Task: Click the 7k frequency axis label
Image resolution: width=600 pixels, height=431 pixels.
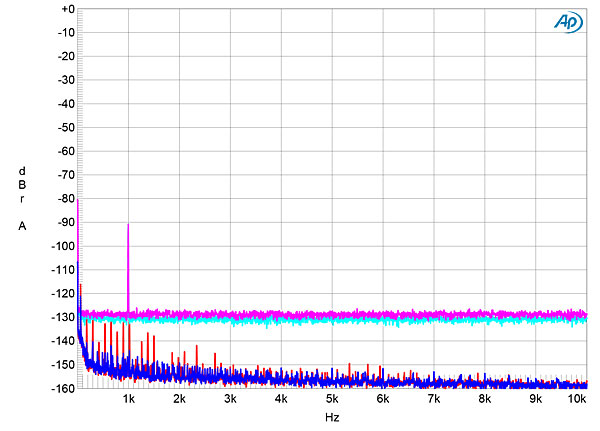Action: tap(434, 399)
